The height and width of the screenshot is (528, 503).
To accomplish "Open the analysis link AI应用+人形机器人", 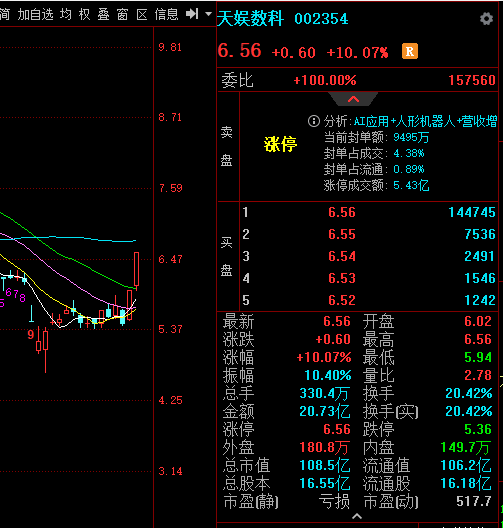I will pyautogui.click(x=425, y=121).
